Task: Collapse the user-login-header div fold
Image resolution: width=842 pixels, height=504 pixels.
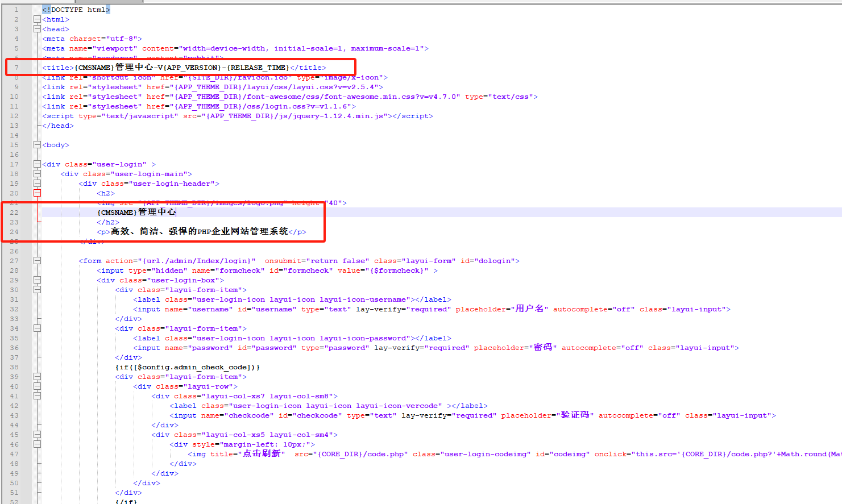Action: point(37,184)
